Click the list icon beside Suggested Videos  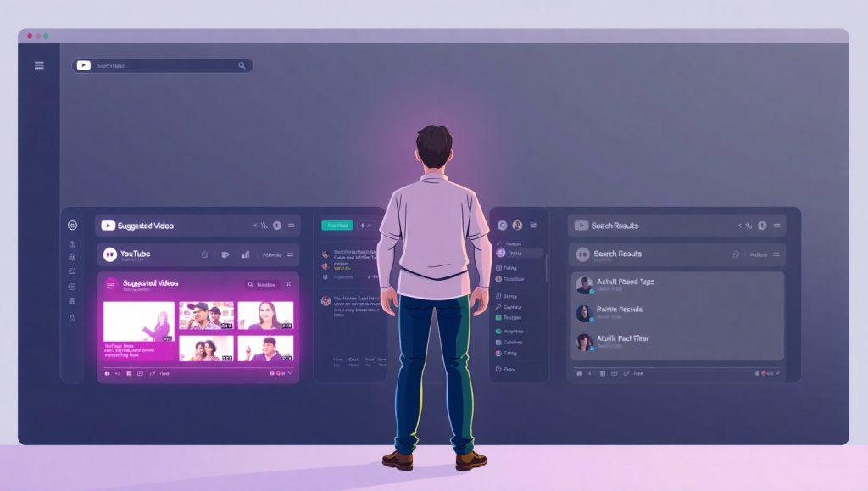point(111,285)
